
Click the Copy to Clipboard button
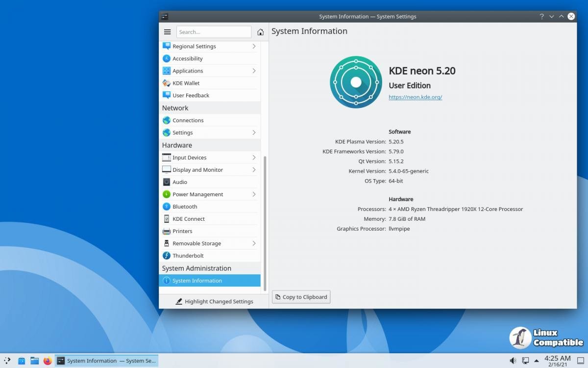[301, 297]
